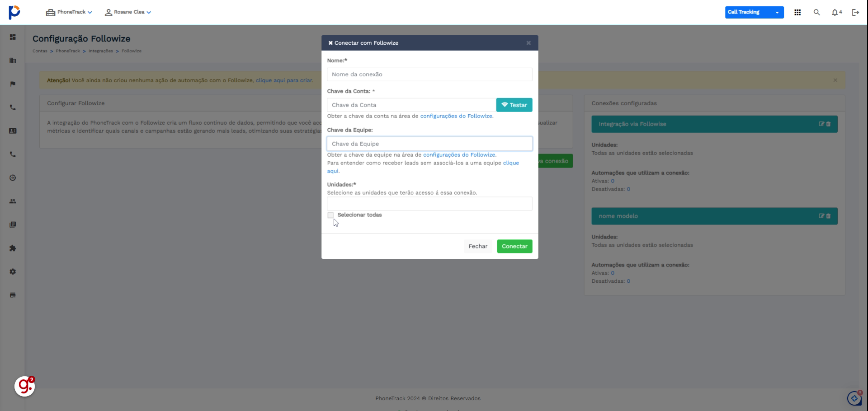The width and height of the screenshot is (868, 411).
Task: Click the 'PhoneTrack 2024 © Direitos Reservados' footer text
Action: (x=428, y=399)
